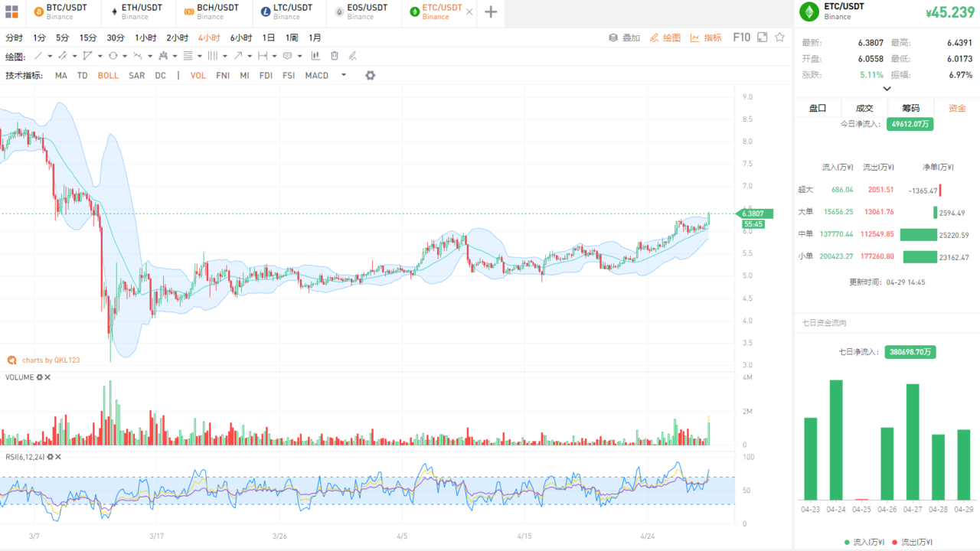Open the 成交 trades tab
The width and height of the screenshot is (980, 551).
click(x=864, y=108)
